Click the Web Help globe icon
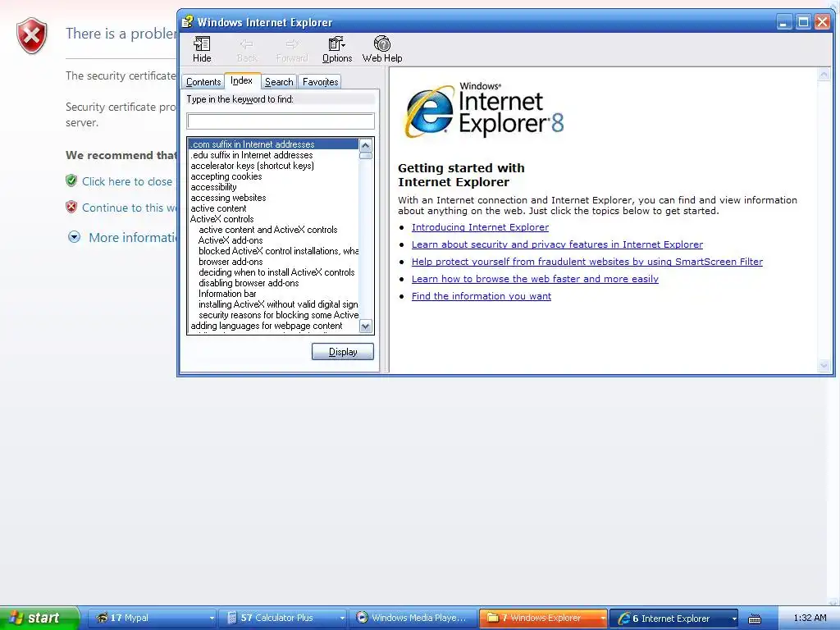Viewport: 840px width, 630px height. pyautogui.click(x=382, y=43)
